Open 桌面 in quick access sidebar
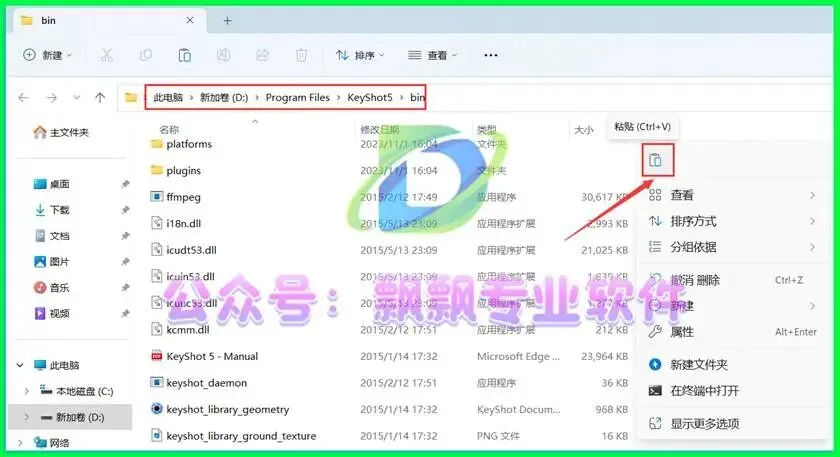Screen dimensions: 840x457 coord(52,184)
